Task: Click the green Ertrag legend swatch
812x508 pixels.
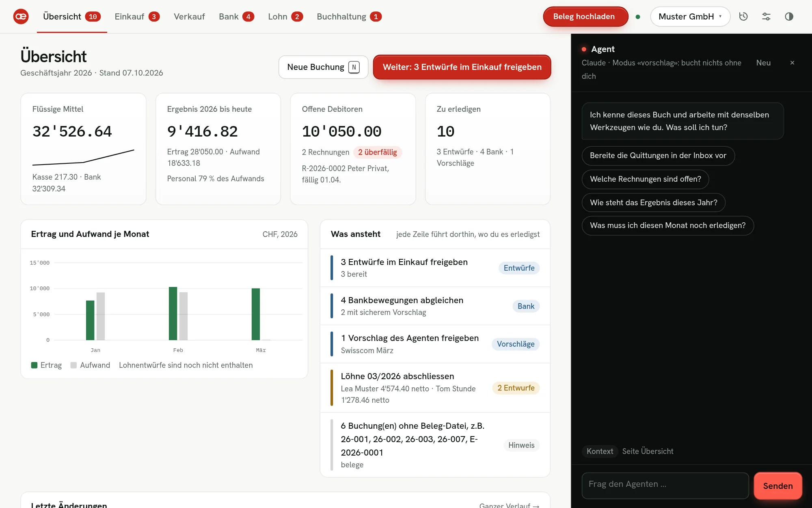Action: pos(35,365)
